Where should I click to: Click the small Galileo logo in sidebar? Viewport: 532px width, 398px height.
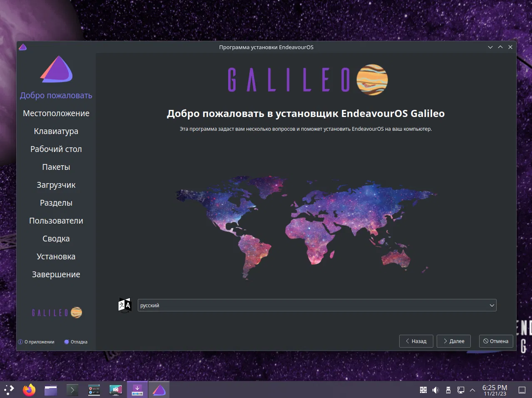[57, 312]
